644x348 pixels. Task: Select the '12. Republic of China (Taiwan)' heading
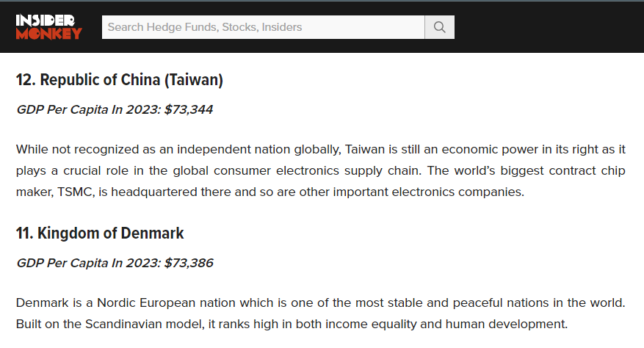(120, 80)
